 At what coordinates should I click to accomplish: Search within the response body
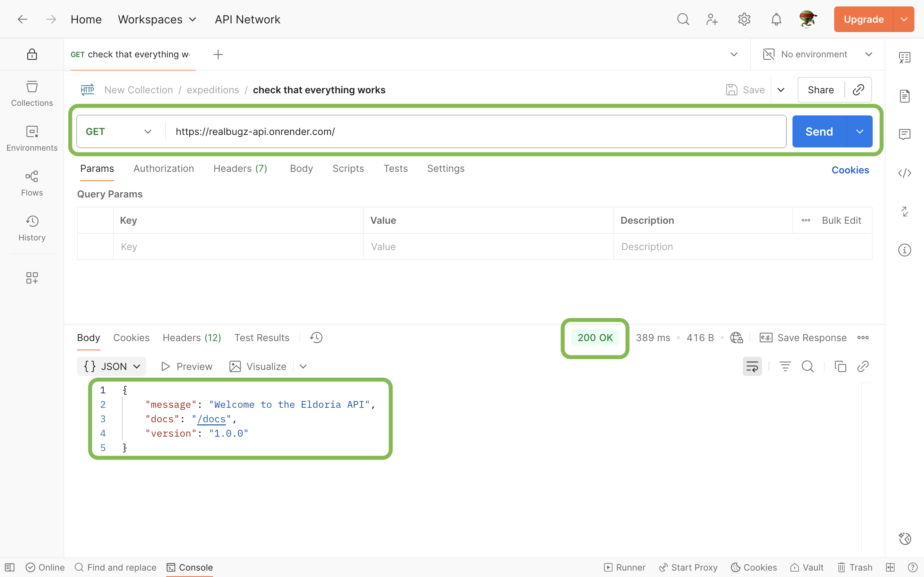click(x=808, y=366)
